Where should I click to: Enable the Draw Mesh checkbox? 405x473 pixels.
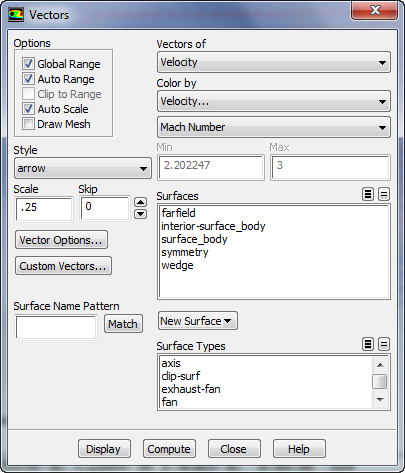(x=28, y=124)
